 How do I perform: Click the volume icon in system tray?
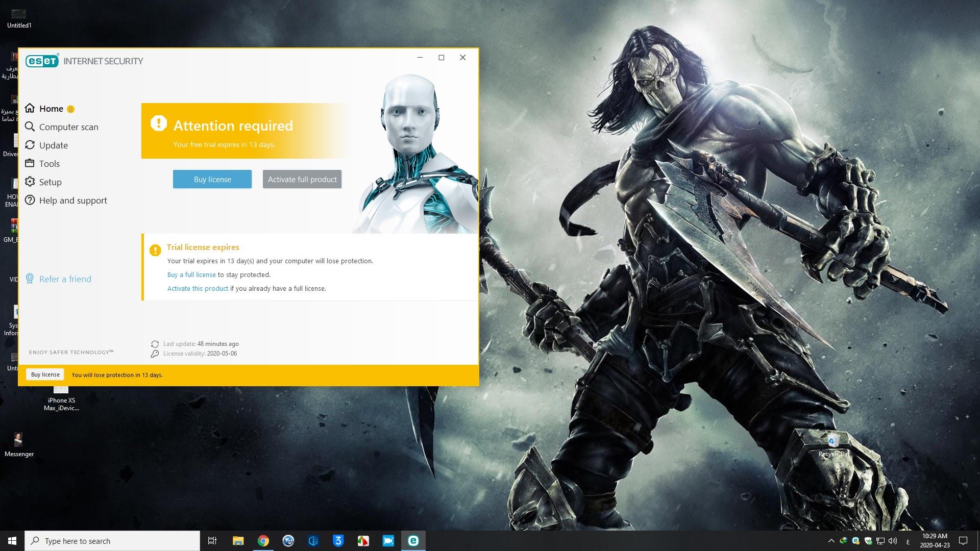(893, 541)
